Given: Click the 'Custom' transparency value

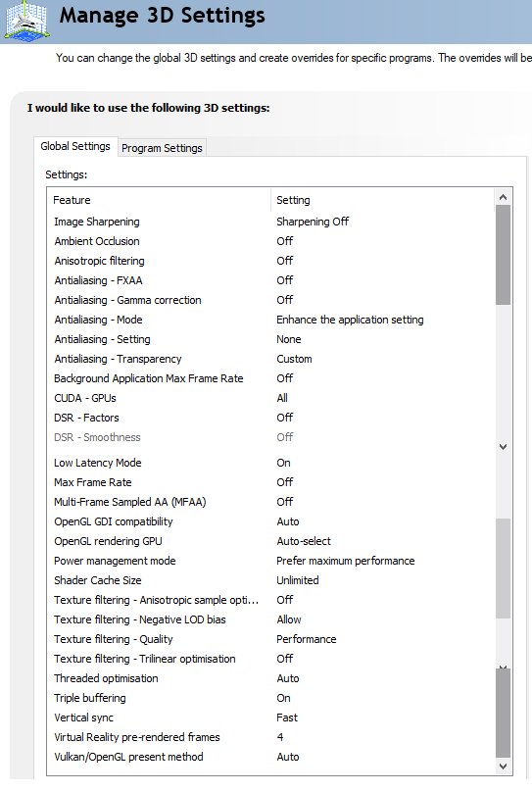Looking at the screenshot, I should 294,359.
